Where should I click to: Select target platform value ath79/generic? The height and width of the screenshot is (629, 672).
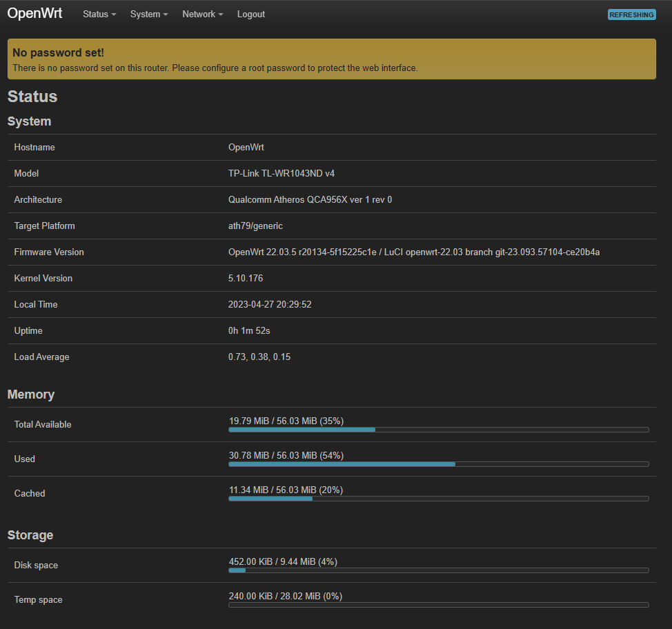255,226
